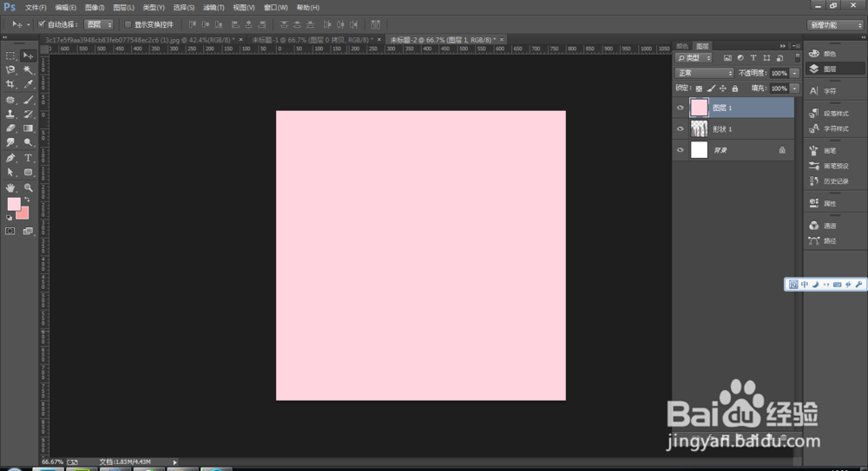868x471 pixels.
Task: Open 滤镜(T) menu
Action: pyautogui.click(x=214, y=8)
